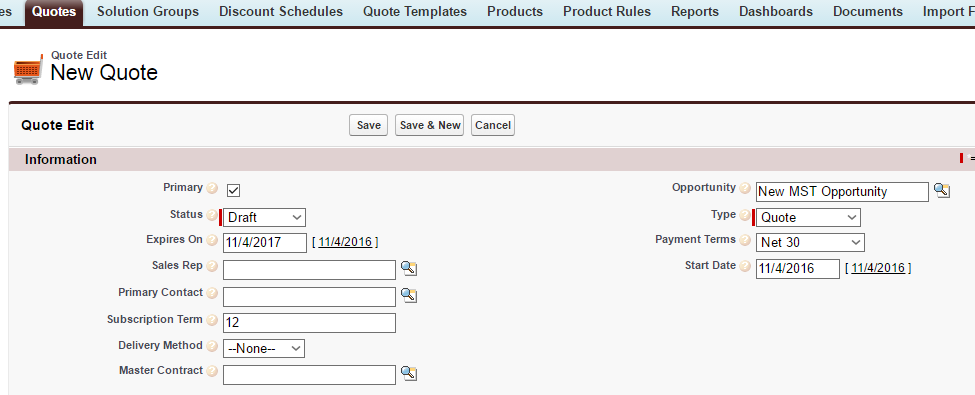Click the Master Contract help icon
Screen dimensions: 975x395
tap(212, 371)
